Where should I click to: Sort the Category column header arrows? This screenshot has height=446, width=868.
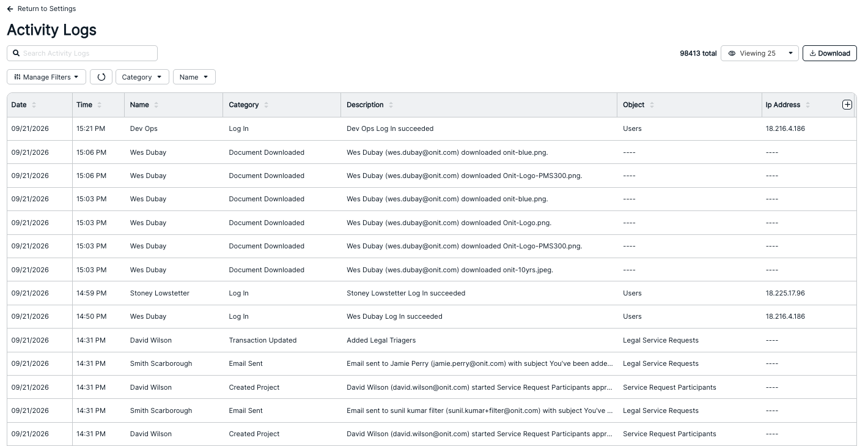pos(266,105)
